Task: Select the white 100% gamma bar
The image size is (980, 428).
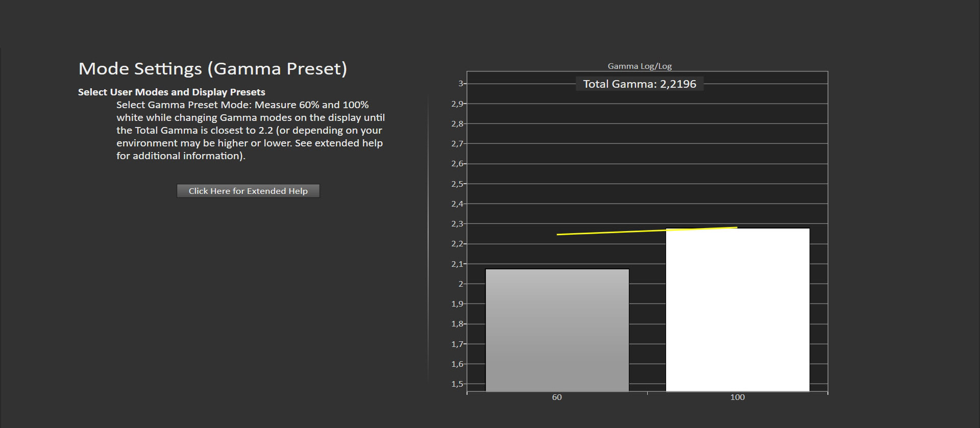Action: (x=738, y=310)
